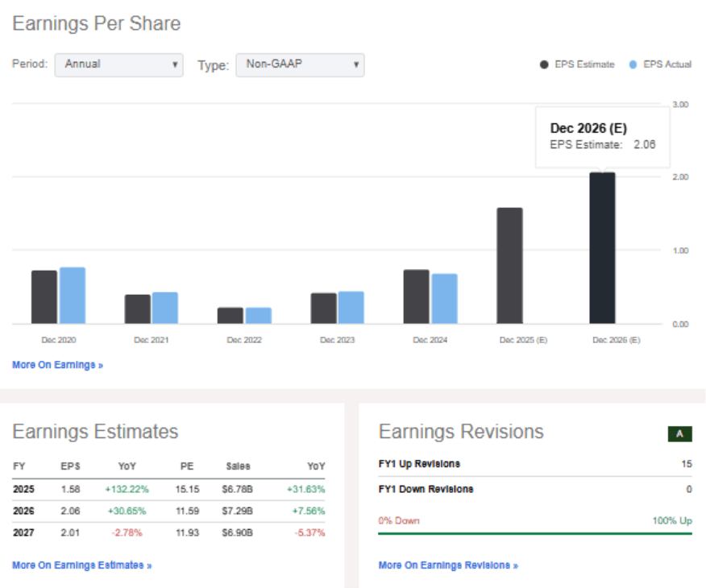706x588 pixels.
Task: Select the 2025 row in Earnings Estimates
Action: tap(24, 489)
